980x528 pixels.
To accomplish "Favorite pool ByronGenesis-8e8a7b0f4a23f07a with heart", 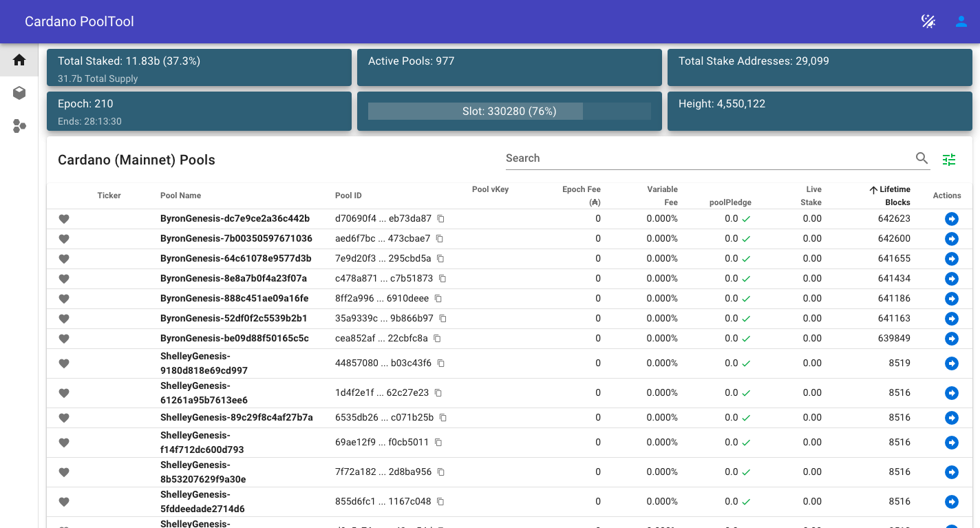I will [x=64, y=279].
